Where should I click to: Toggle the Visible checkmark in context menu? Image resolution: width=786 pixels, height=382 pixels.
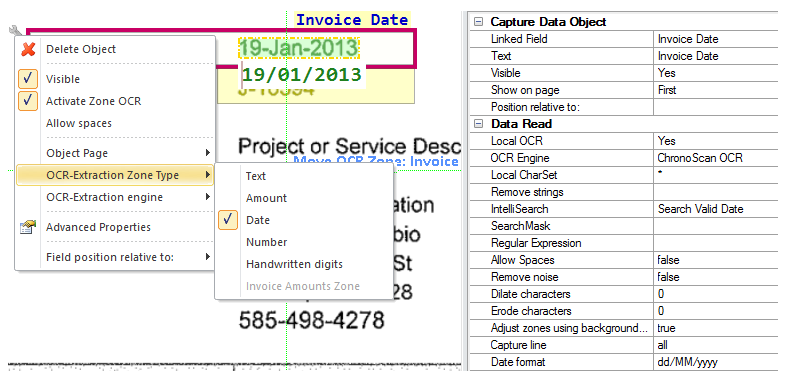tap(28, 79)
